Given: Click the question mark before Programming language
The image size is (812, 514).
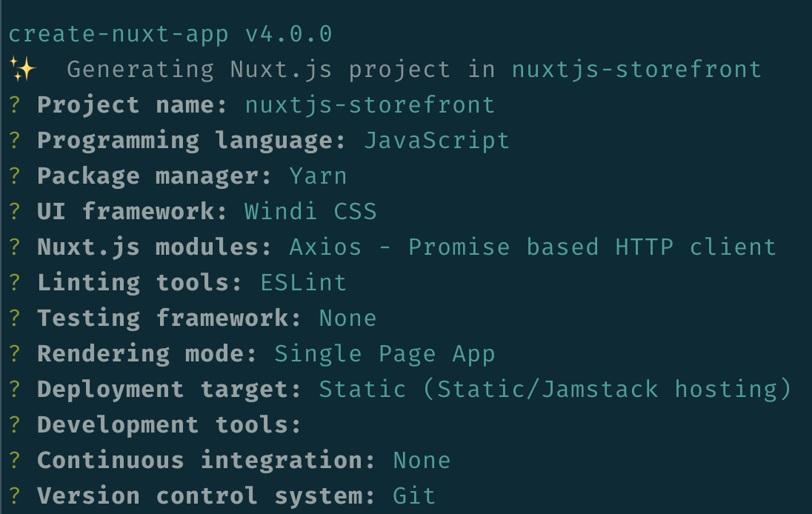Looking at the screenshot, I should 14,140.
